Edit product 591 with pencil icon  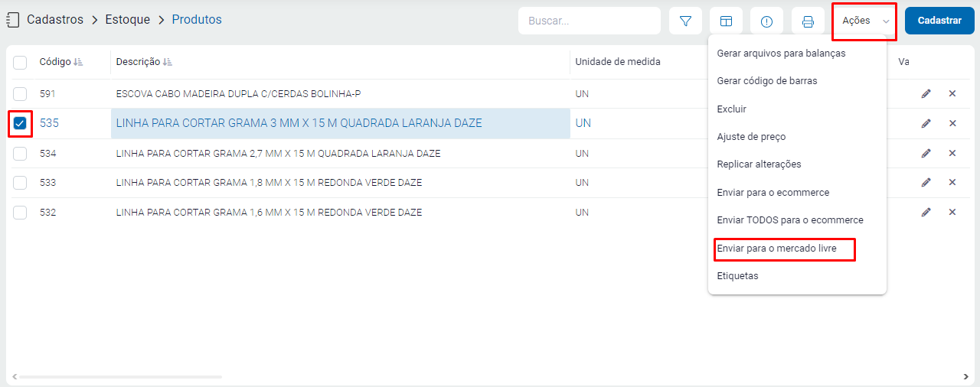926,93
